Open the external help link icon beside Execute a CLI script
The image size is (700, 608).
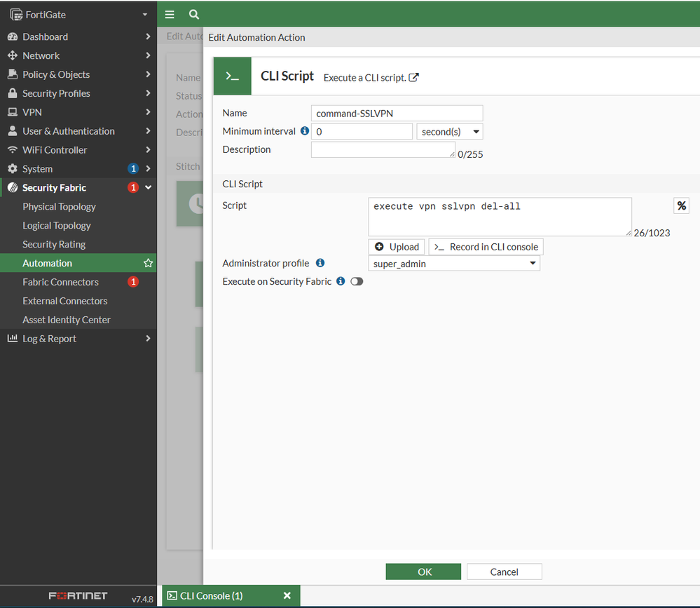coord(413,77)
